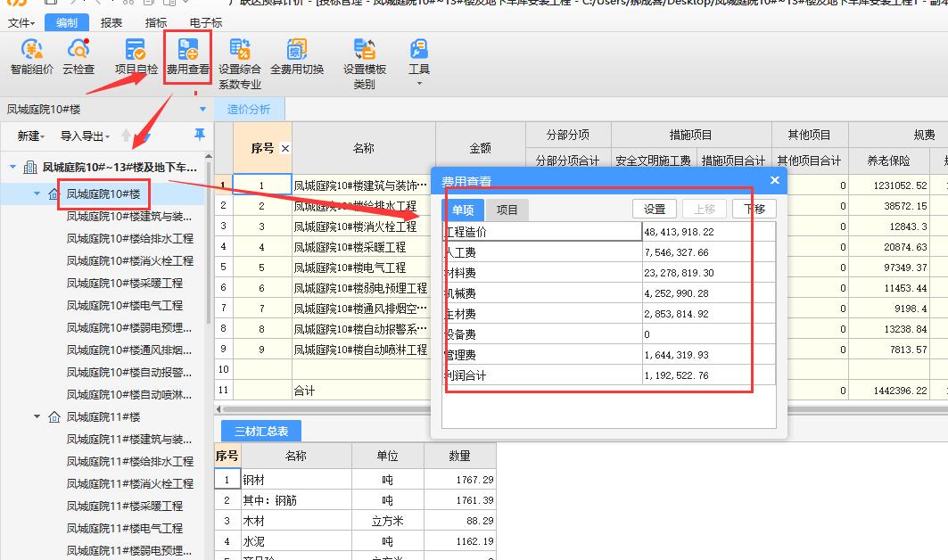Toggle the 全费用切换 option
Image resolution: width=948 pixels, height=560 pixels.
[x=297, y=57]
